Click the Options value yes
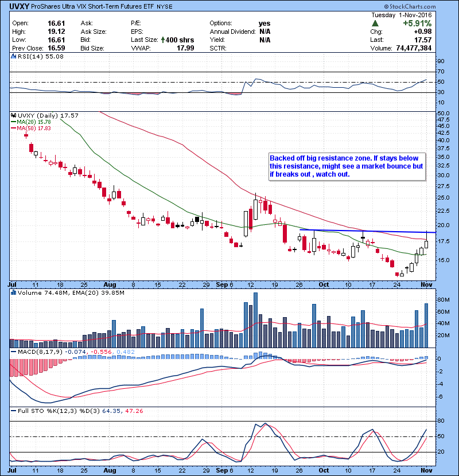 [x=264, y=24]
